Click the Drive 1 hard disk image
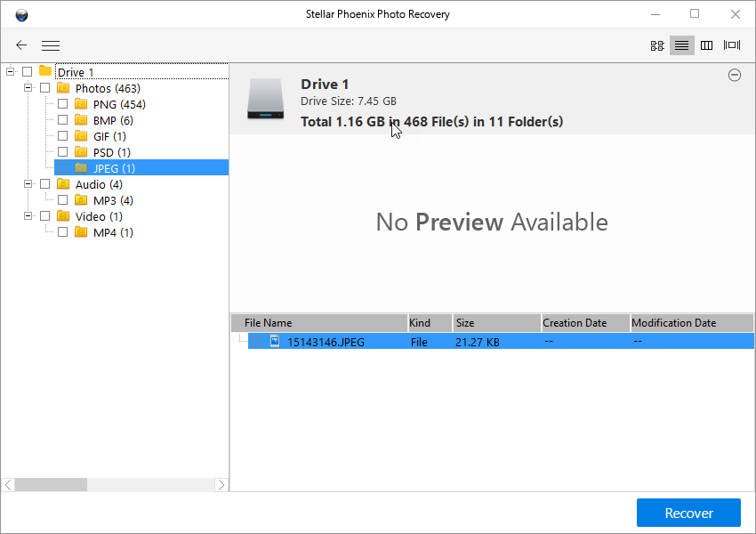Viewport: 756px width, 534px height. [x=266, y=99]
